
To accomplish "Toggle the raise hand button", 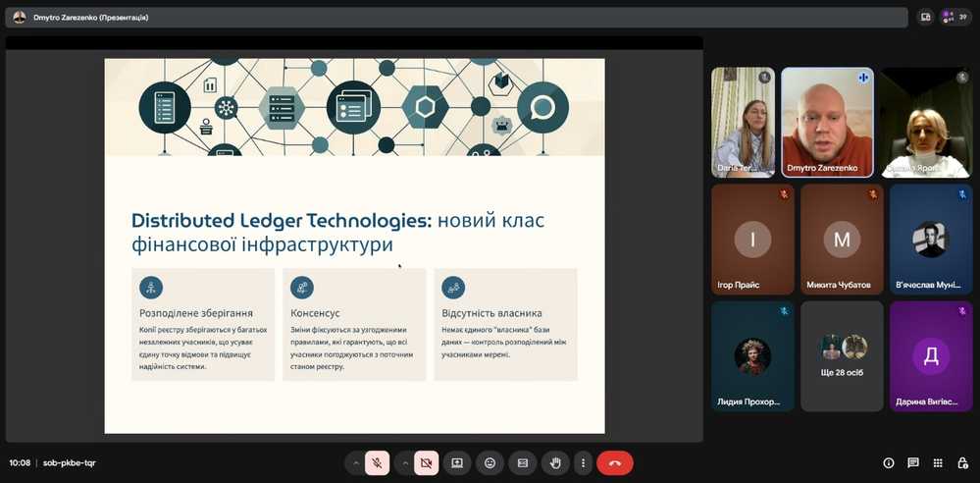I will [555, 462].
